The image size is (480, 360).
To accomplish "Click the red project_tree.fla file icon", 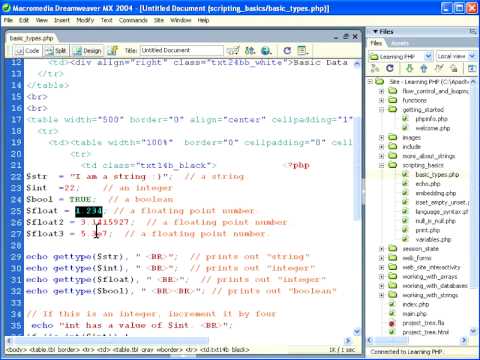I will click(392, 323).
